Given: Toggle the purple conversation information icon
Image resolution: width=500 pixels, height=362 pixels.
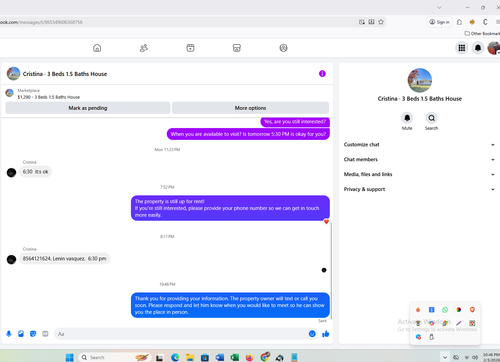Looking at the screenshot, I should point(322,74).
